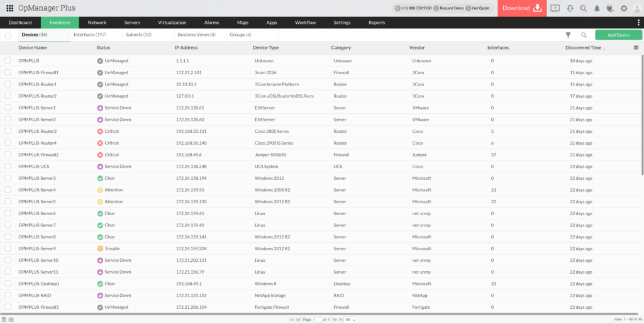Open the column chooser table icon

pyautogui.click(x=636, y=48)
